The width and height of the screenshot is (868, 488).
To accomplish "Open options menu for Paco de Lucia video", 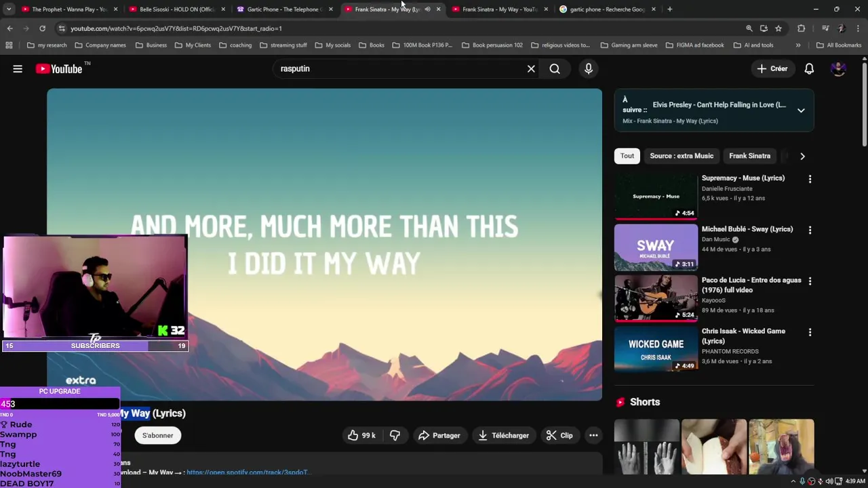I will pos(810,281).
